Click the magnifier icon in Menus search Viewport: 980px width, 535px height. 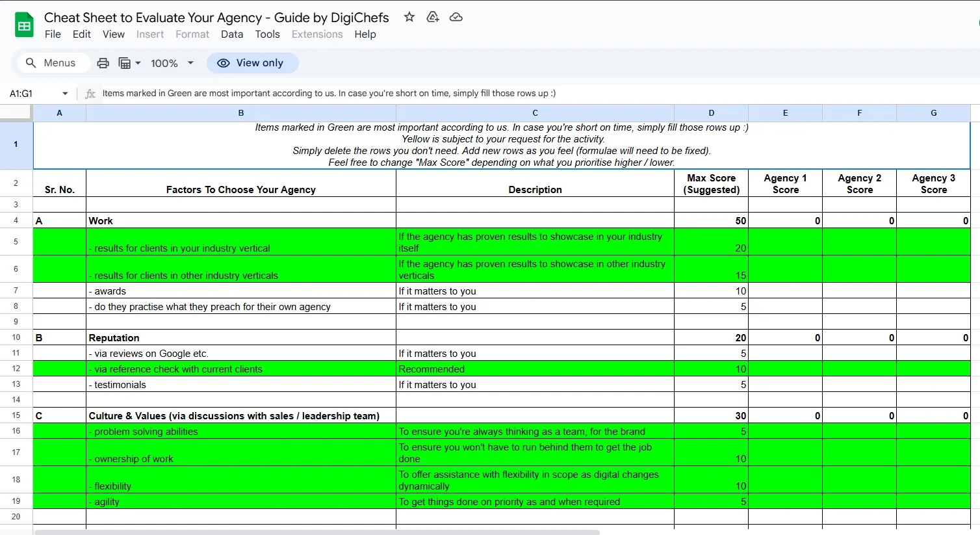point(31,63)
